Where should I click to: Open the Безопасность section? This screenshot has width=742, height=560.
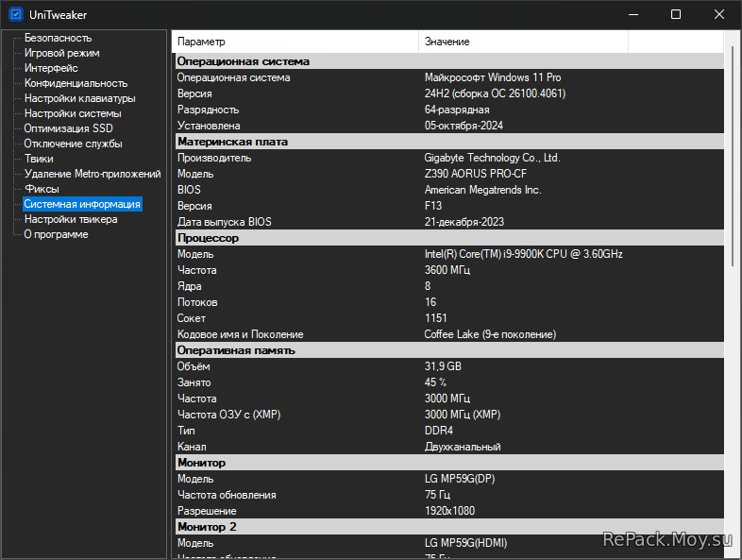tap(58, 38)
